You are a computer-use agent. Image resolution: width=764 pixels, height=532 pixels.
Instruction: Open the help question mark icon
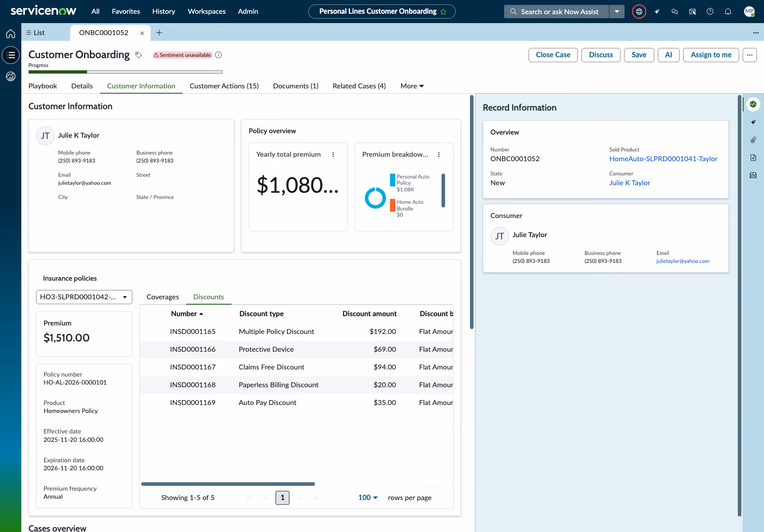pos(710,12)
